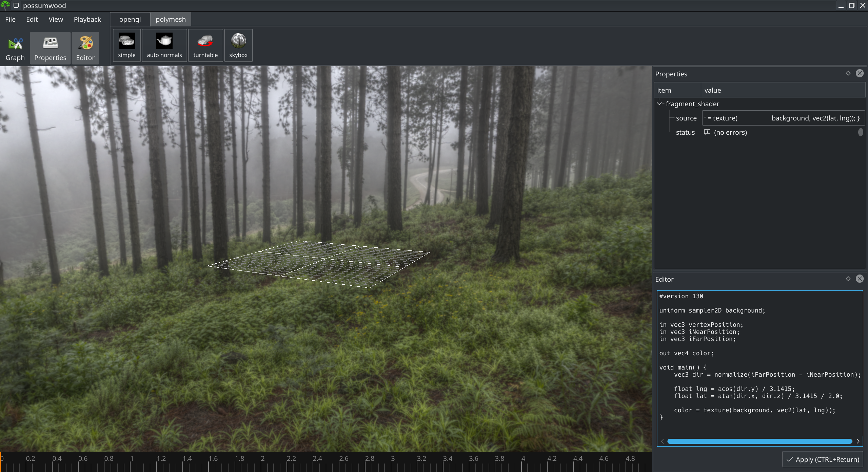
Task: Close the Properties dock panel
Action: coord(860,73)
